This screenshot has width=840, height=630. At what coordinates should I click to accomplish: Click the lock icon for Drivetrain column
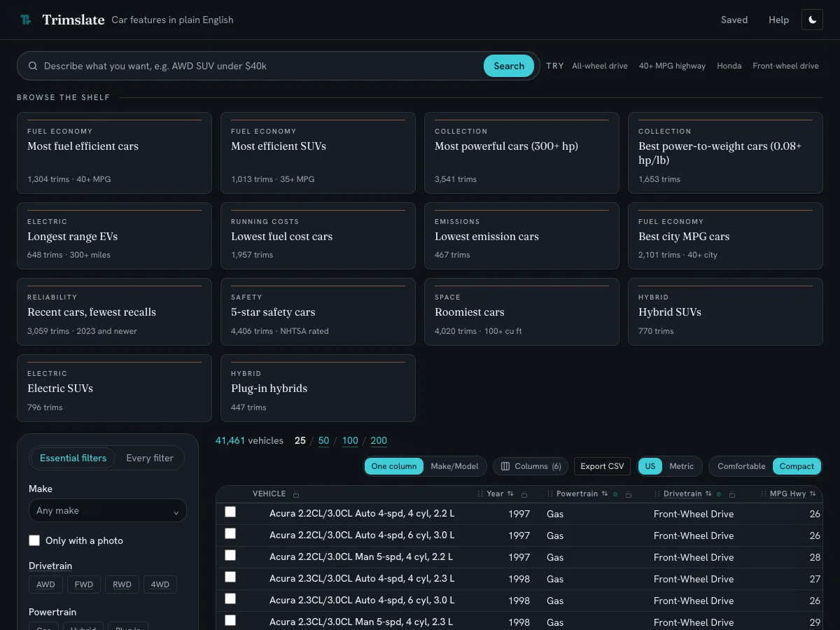tap(732, 494)
